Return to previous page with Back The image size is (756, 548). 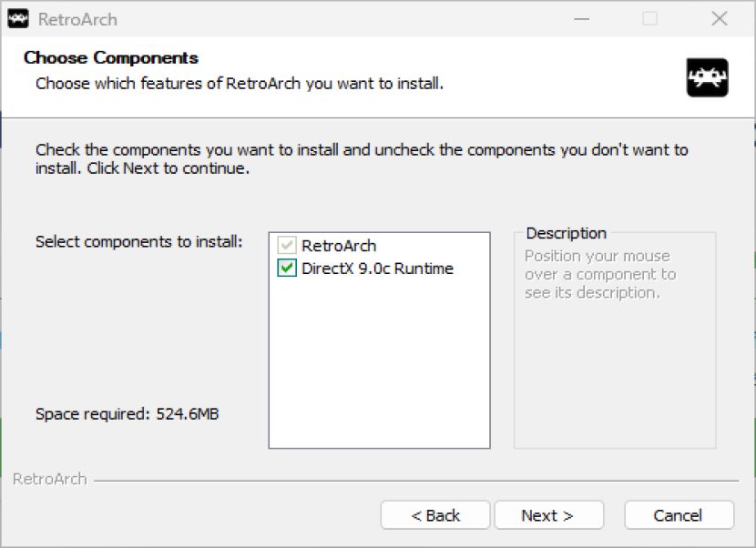(x=435, y=515)
